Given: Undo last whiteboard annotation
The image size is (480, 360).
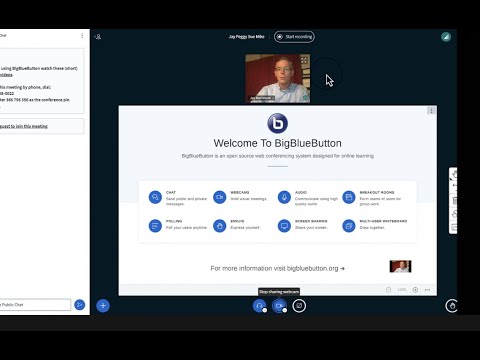Looking at the screenshot, I should 454,187.
